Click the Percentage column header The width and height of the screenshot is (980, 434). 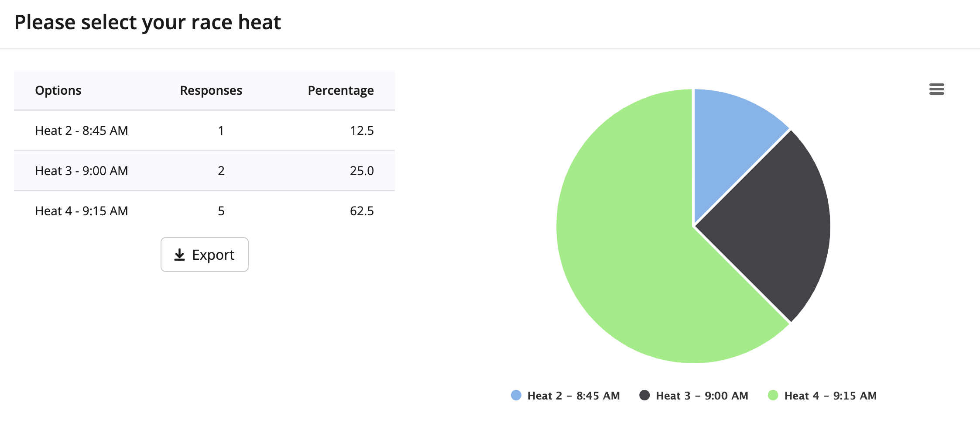click(x=340, y=90)
